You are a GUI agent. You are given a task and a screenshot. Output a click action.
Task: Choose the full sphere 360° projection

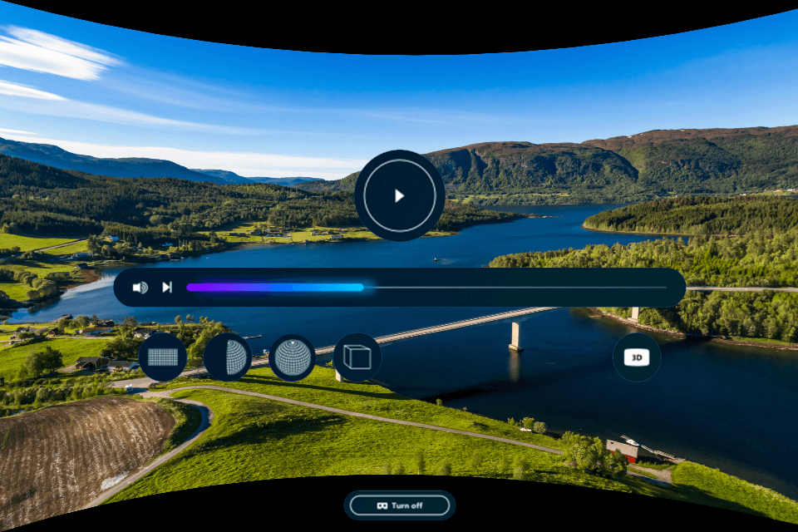coord(292,357)
